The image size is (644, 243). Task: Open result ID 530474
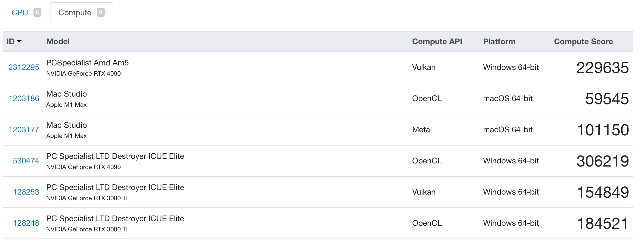click(26, 161)
